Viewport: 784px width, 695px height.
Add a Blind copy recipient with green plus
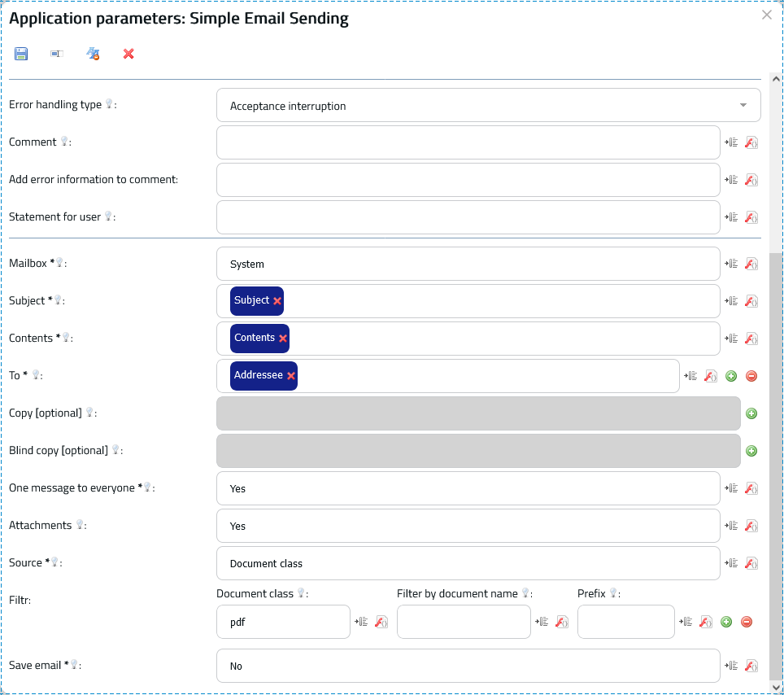coord(751,452)
